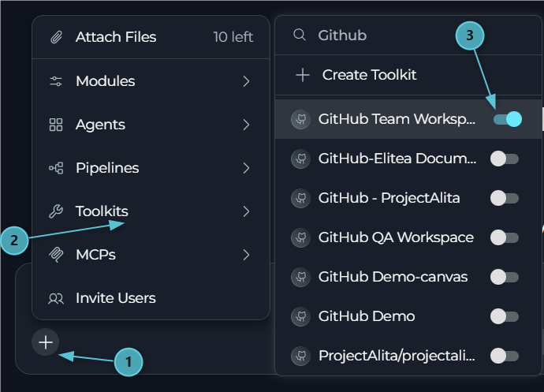Open the Modules menu item
Viewport: 544px width, 392px height.
[x=151, y=81]
